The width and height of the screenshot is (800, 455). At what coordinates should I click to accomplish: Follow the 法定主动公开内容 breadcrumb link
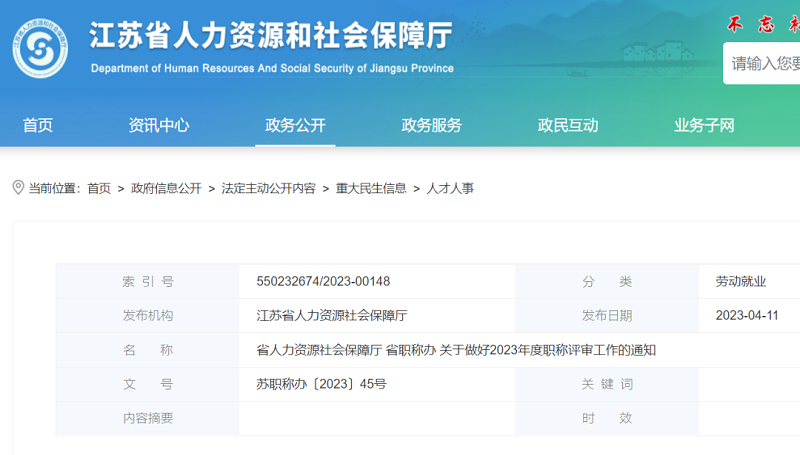(268, 189)
